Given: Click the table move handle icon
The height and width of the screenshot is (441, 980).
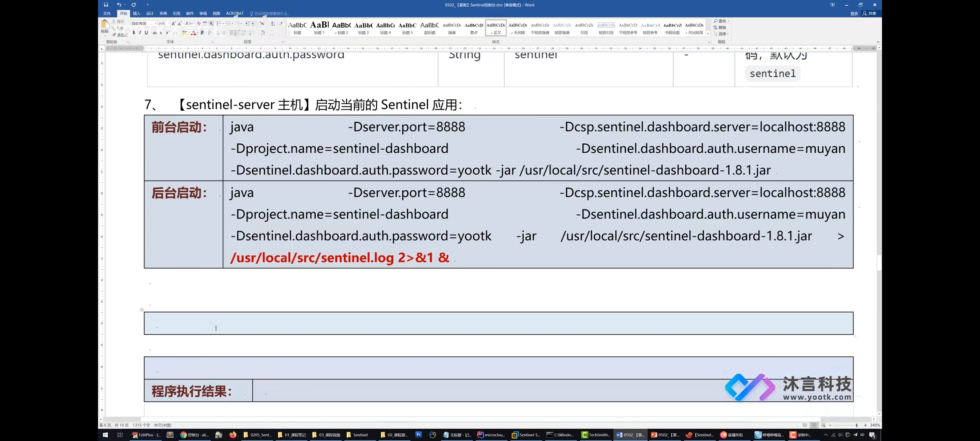Looking at the screenshot, I should pos(142,310).
